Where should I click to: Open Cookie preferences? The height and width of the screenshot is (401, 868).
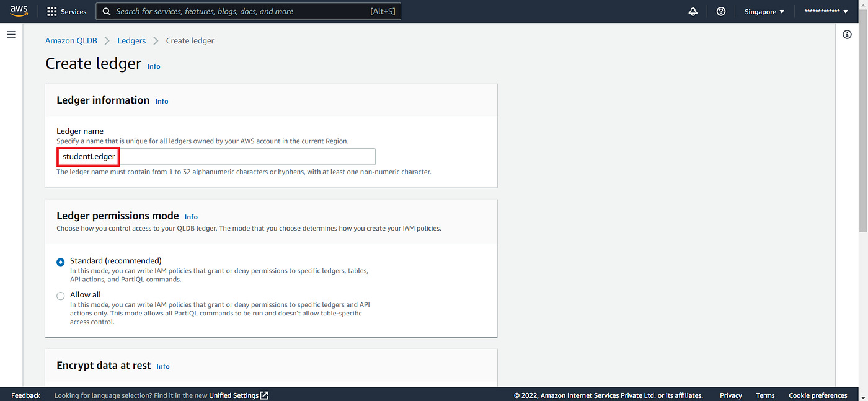(x=818, y=395)
